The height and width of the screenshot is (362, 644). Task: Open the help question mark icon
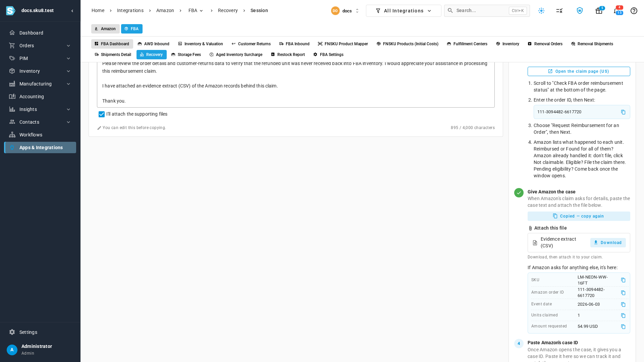634,11
